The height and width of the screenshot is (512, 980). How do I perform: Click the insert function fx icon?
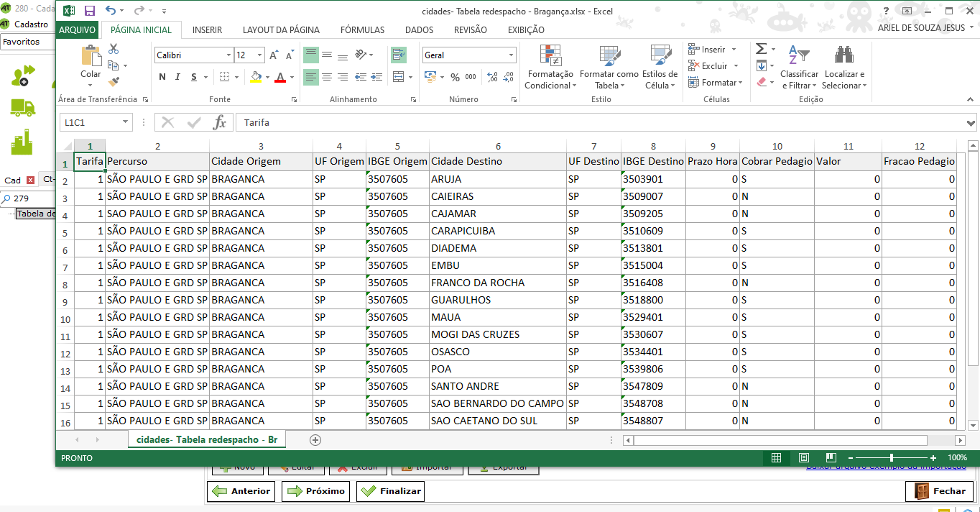(219, 122)
